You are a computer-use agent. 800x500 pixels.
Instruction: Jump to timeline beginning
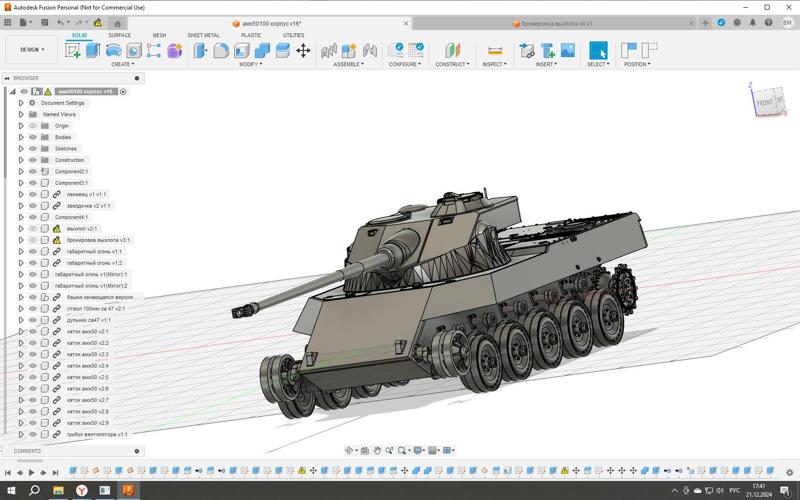pos(8,472)
